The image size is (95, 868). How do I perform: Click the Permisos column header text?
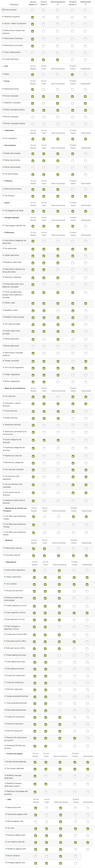coord(14,5)
